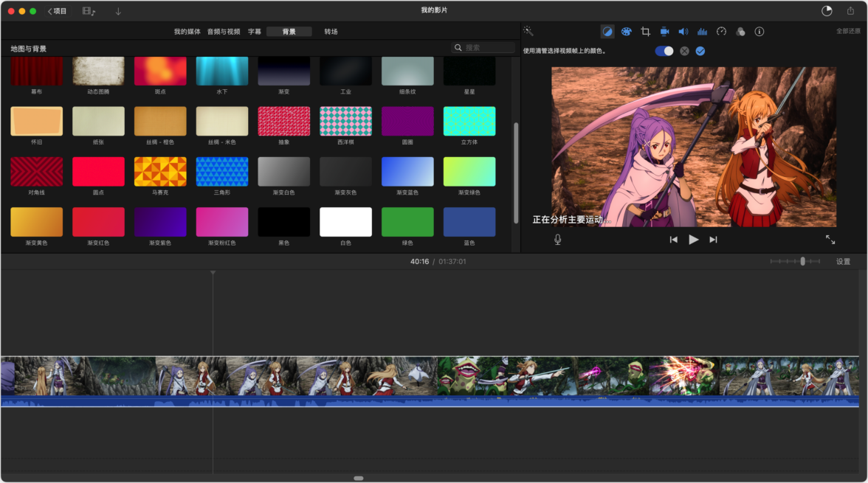Click 全部还原 reset all button

tap(848, 32)
